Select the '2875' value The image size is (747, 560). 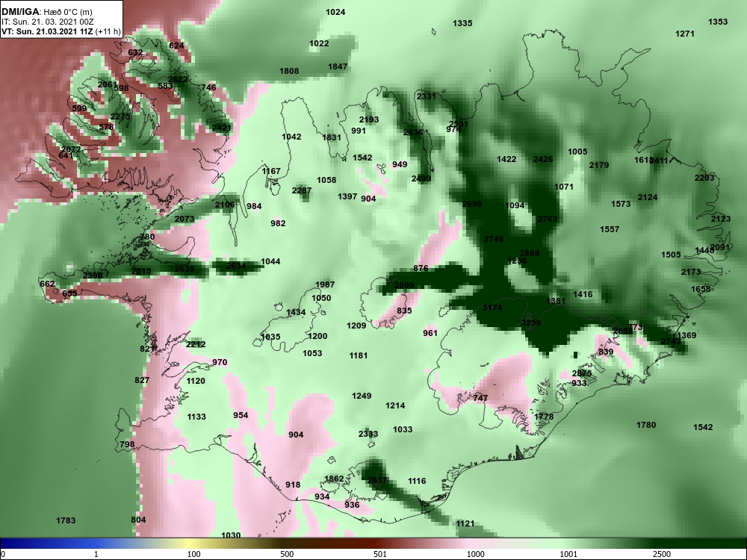pos(582,373)
